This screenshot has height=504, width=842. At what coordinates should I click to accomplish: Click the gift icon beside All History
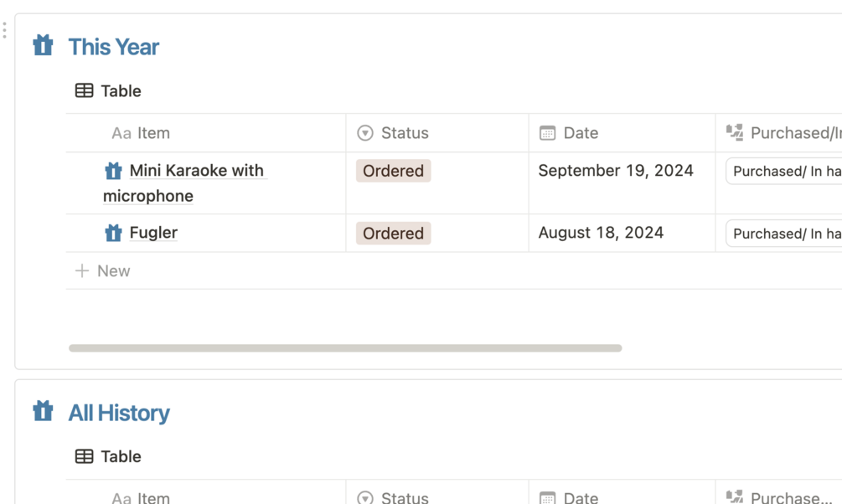click(43, 411)
